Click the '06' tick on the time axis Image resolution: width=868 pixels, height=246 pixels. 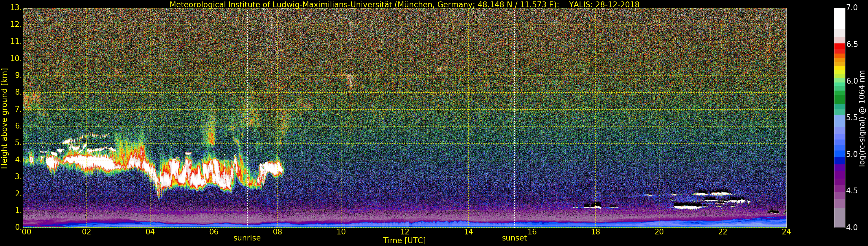(x=214, y=232)
